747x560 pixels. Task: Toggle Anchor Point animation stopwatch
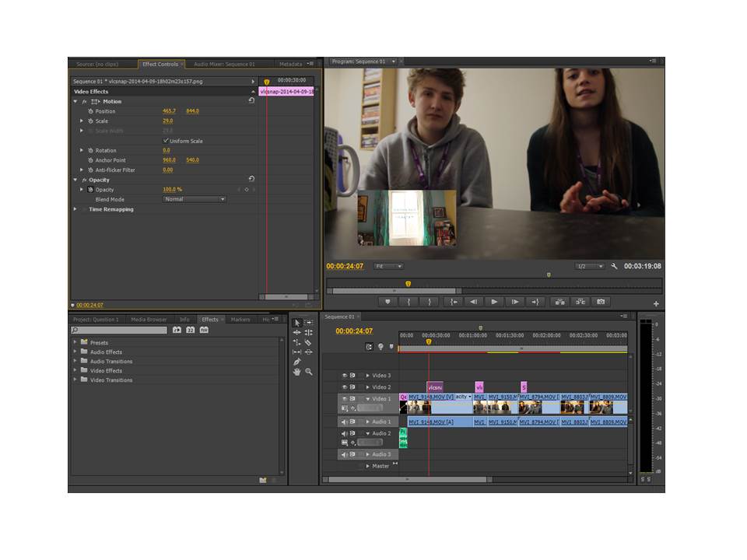pyautogui.click(x=90, y=160)
